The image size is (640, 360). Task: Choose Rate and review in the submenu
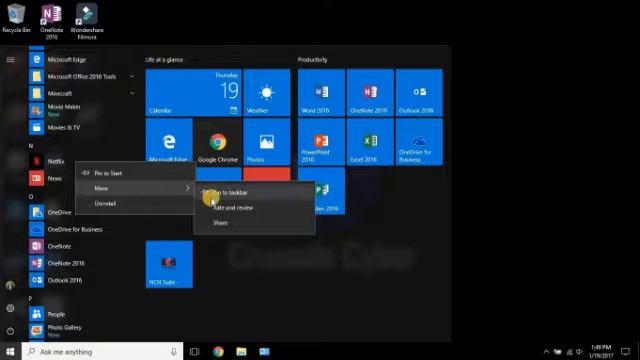[254, 208]
